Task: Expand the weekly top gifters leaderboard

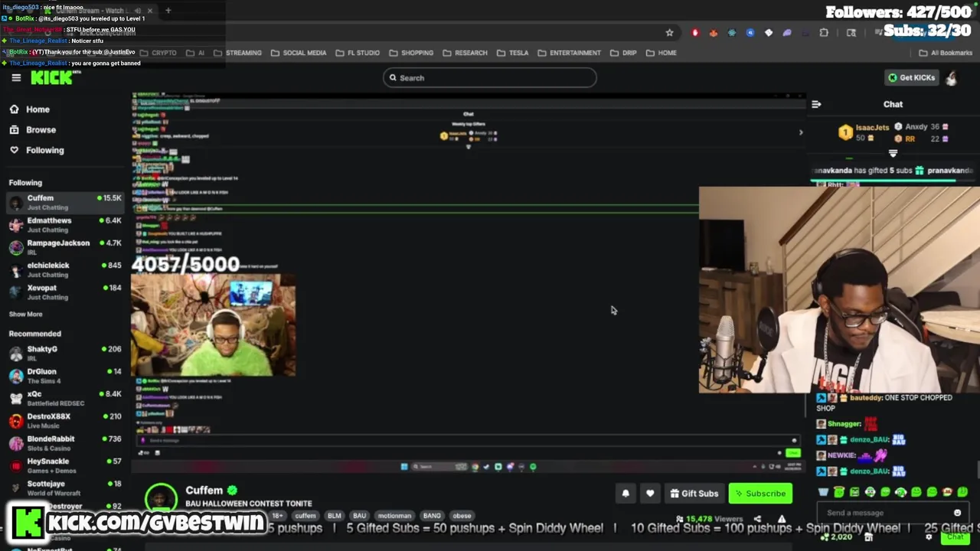Action: [893, 154]
